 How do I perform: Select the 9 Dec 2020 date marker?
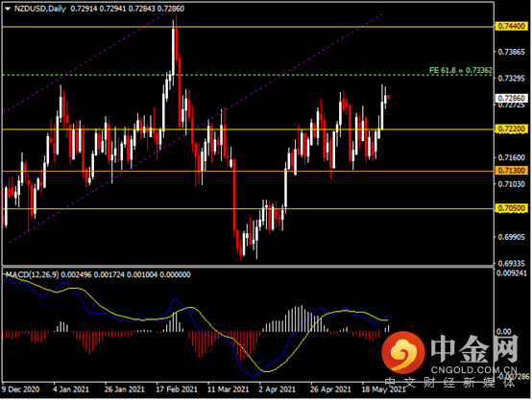click(21, 389)
